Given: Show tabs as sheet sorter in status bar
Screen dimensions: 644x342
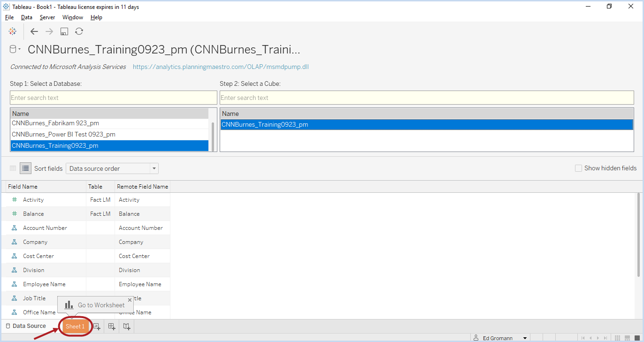Looking at the screenshot, I should 618,338.
